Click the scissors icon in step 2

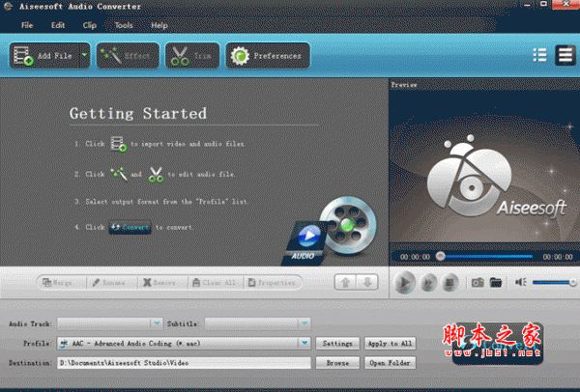coord(156,175)
